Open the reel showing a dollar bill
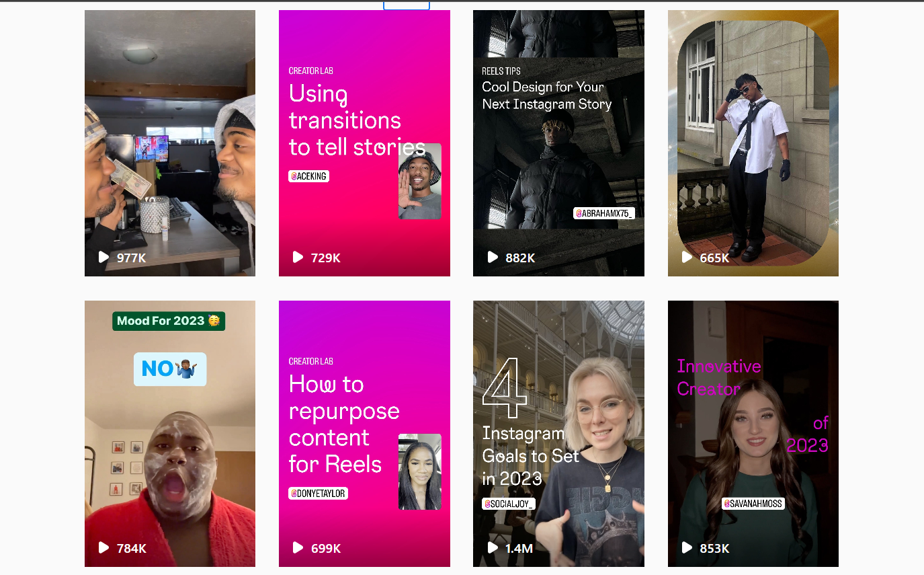 (170, 143)
